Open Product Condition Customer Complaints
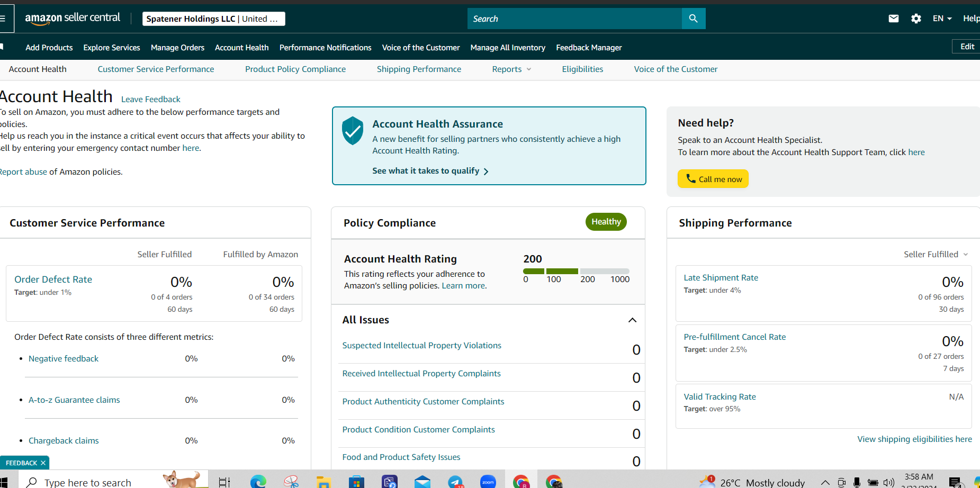Image resolution: width=980 pixels, height=488 pixels. [x=418, y=430]
